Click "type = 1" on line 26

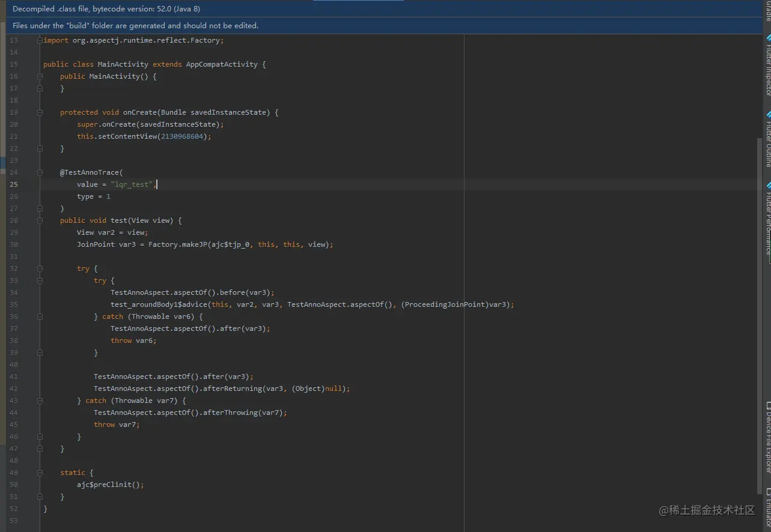[x=94, y=196]
